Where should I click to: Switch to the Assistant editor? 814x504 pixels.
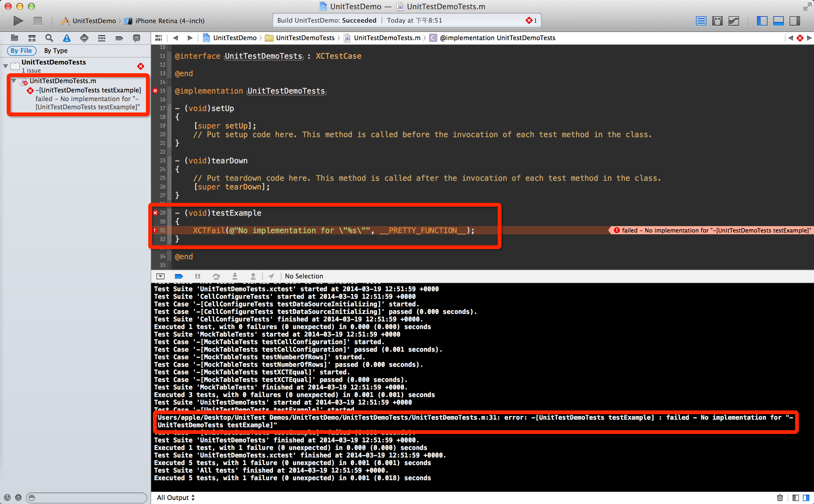[x=717, y=21]
